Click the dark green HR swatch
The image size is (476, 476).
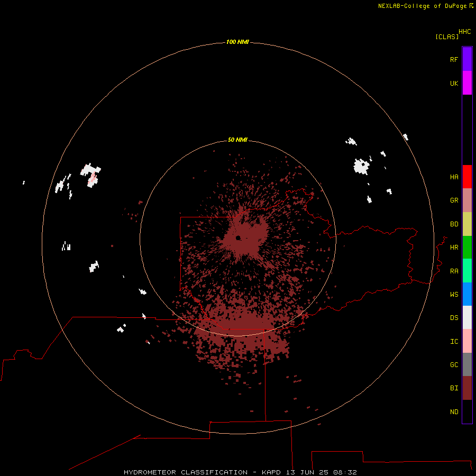467,248
